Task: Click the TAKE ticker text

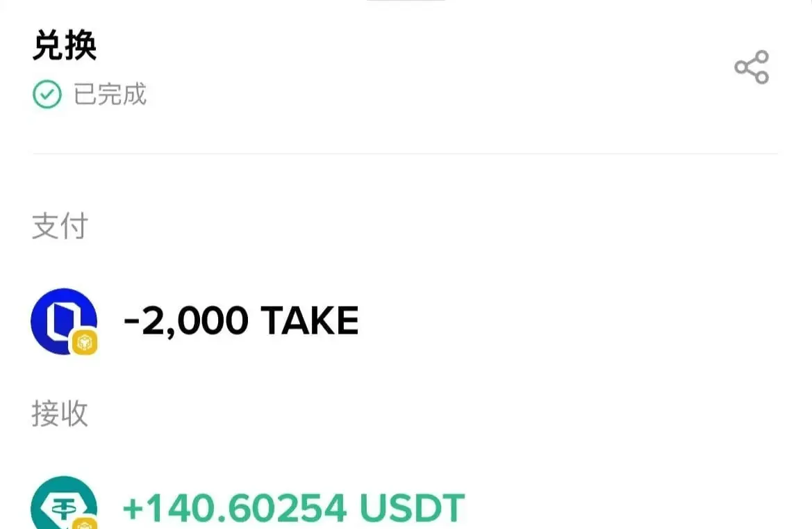Action: coord(310,320)
